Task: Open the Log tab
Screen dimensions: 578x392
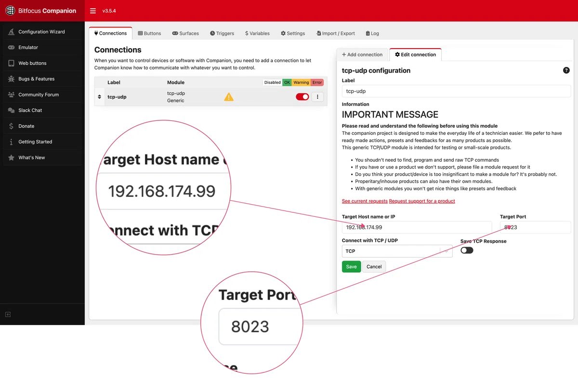Action: [x=372, y=33]
